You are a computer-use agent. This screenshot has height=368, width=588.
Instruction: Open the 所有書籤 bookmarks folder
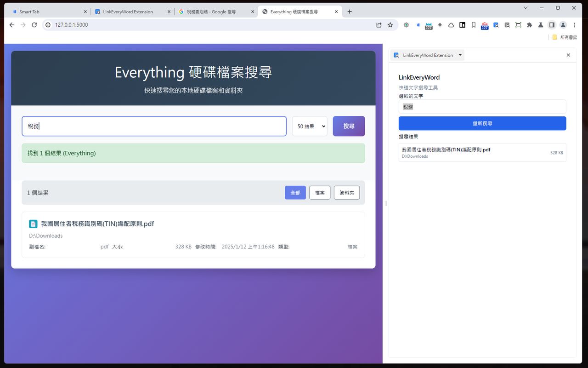pos(565,37)
